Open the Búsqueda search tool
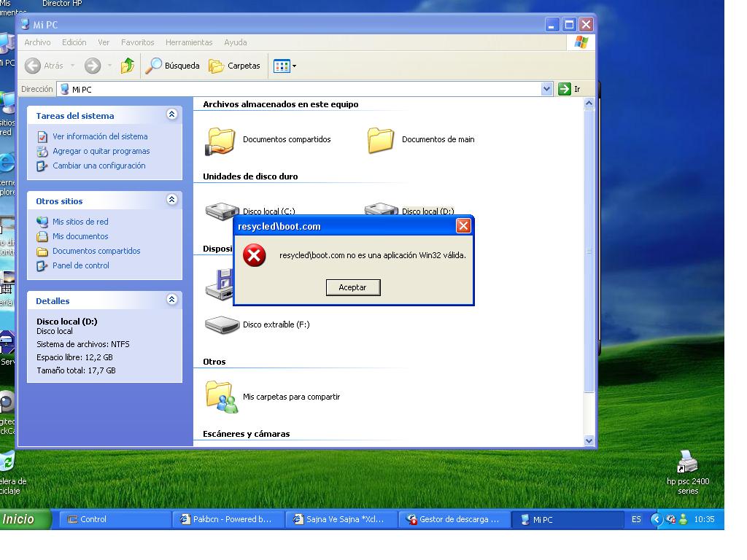Viewport: 747px width, 560px height. coord(173,66)
